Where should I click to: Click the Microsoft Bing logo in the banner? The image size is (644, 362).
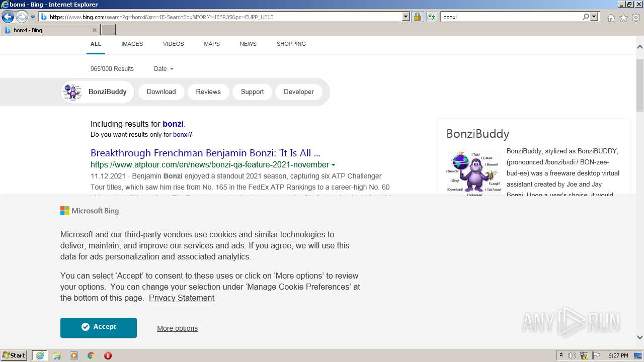coord(90,211)
